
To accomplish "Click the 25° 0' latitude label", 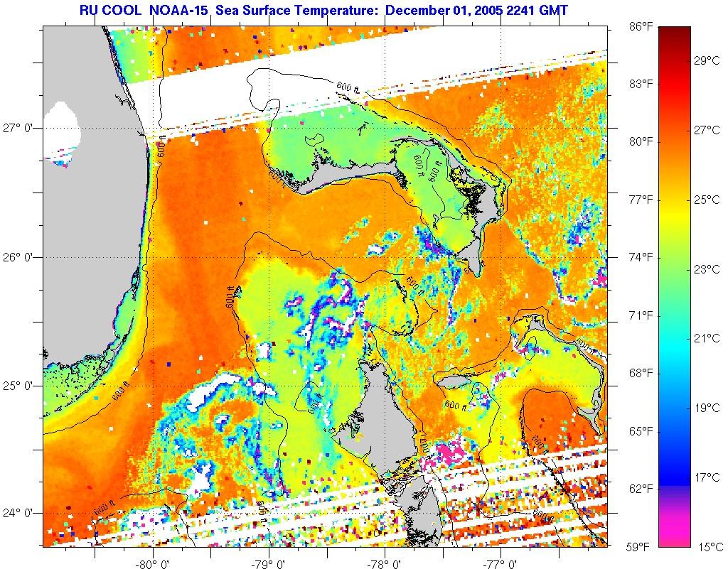I will (x=17, y=386).
